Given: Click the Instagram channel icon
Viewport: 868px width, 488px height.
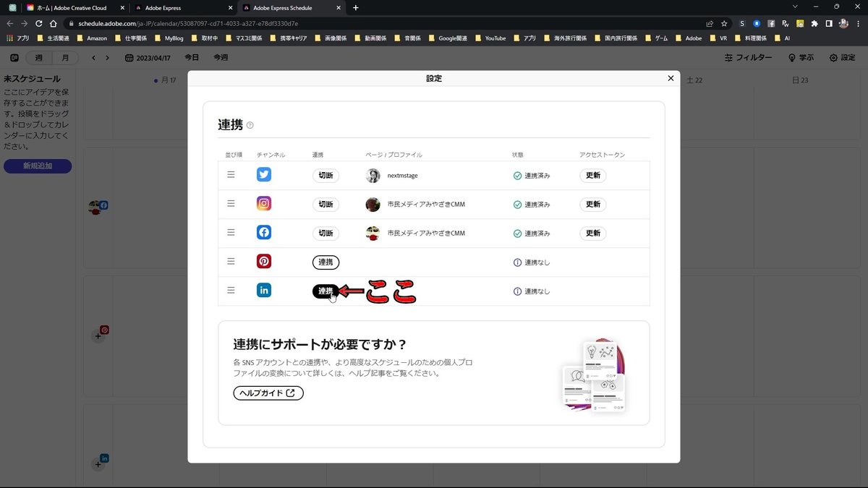Looking at the screenshot, I should (264, 204).
